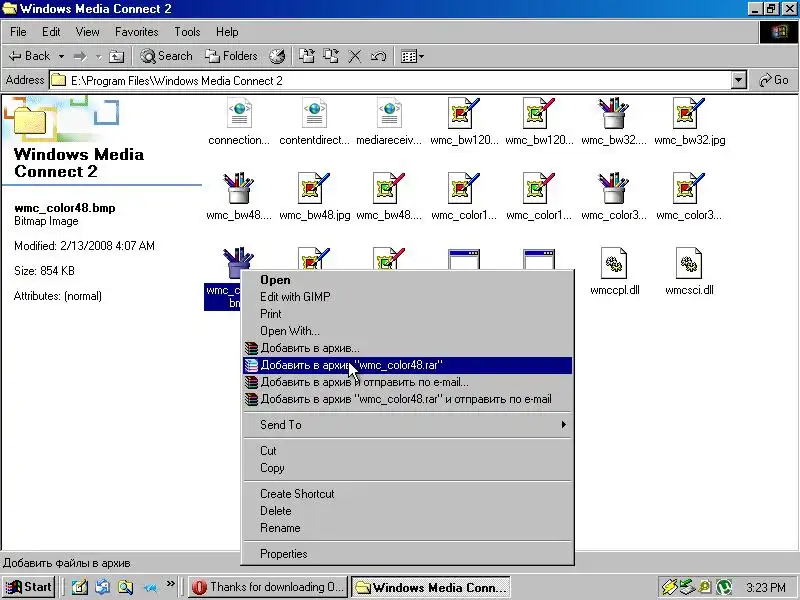Toggle the Folders tree pane
The width and height of the screenshot is (800, 600).
[231, 56]
